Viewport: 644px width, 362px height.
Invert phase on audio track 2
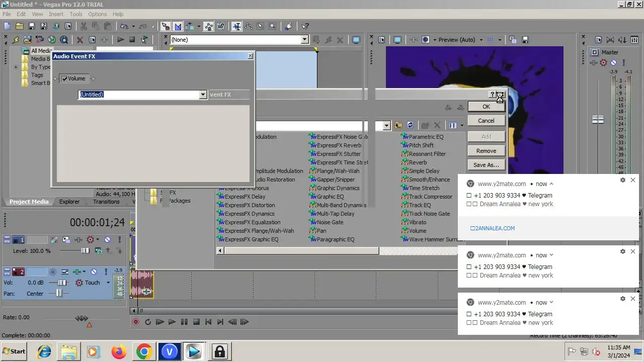pos(65,271)
